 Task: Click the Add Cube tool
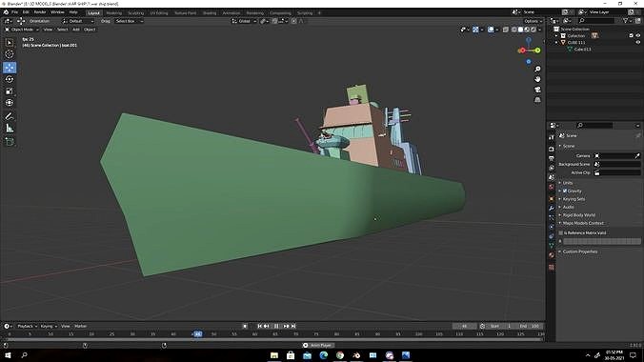[x=10, y=142]
